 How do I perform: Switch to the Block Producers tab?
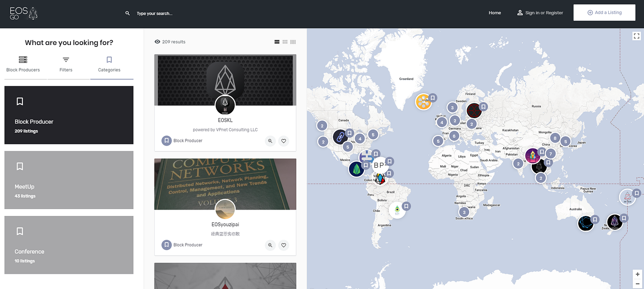23,64
